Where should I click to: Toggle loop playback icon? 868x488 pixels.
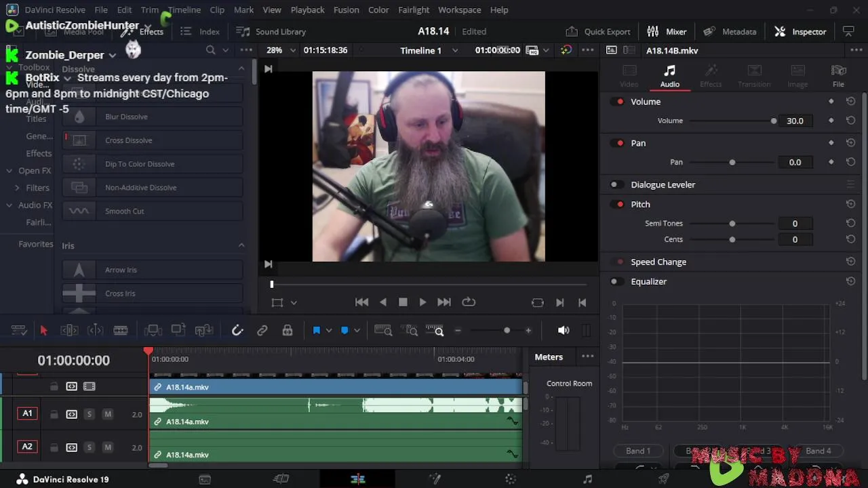click(x=469, y=302)
